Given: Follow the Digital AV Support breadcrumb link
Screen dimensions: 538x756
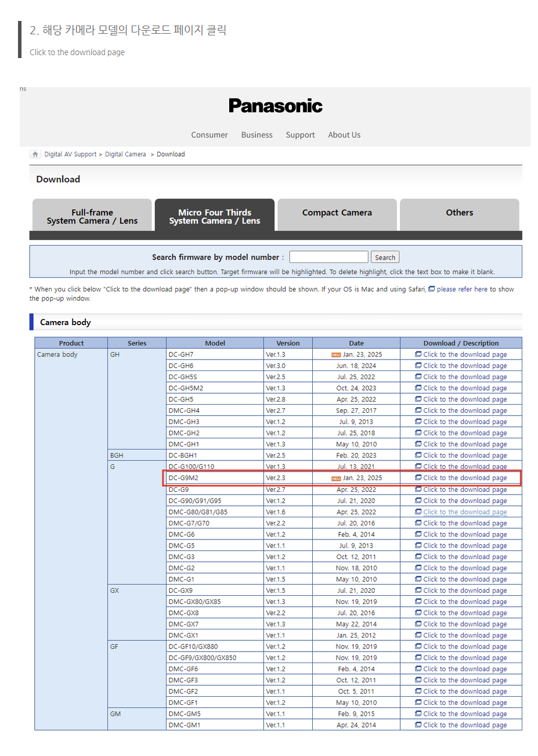Looking at the screenshot, I should pyautogui.click(x=70, y=154).
